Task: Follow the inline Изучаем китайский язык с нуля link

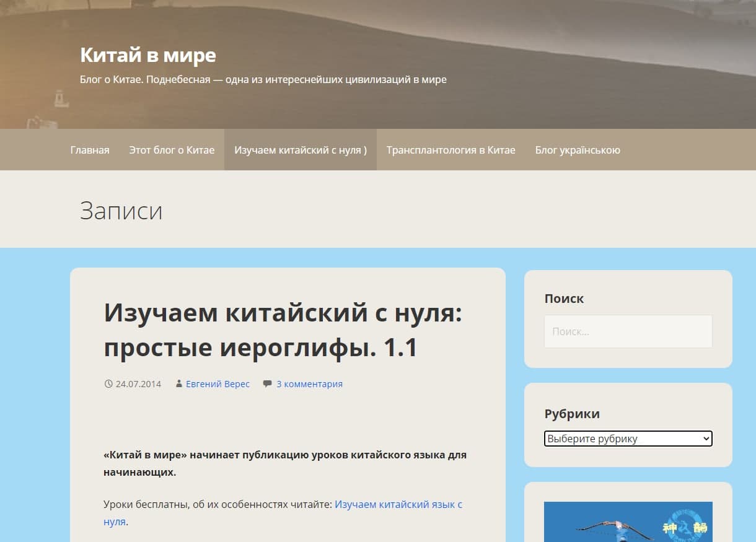Action: (x=398, y=504)
